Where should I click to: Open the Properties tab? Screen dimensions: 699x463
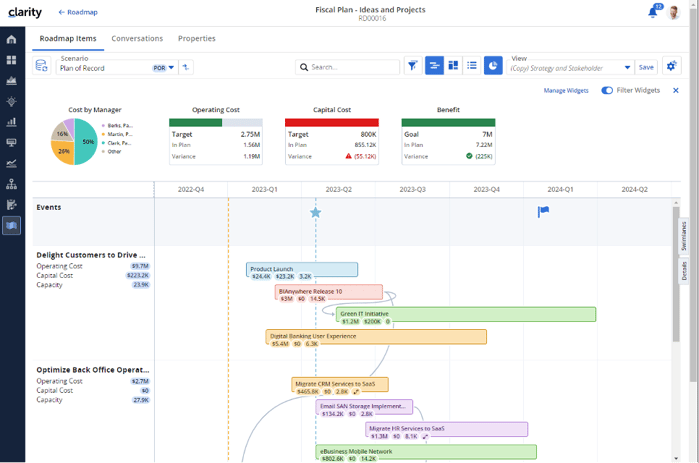[x=196, y=38]
